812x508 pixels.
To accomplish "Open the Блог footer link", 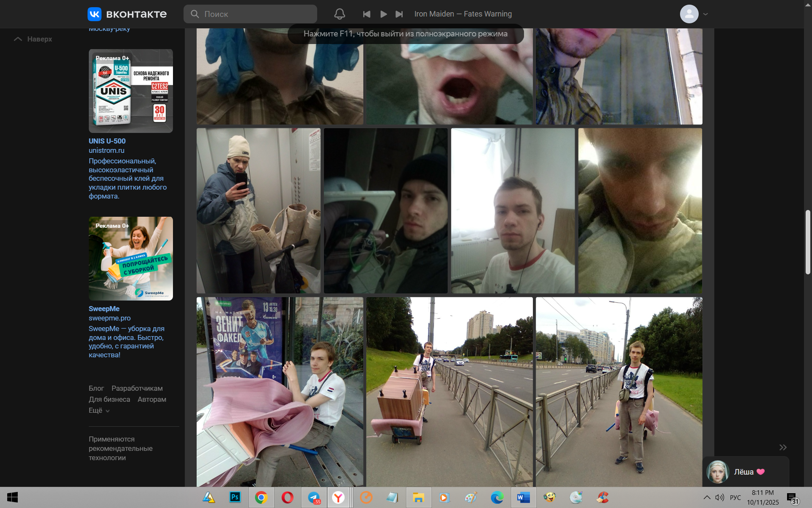I will [x=96, y=388].
